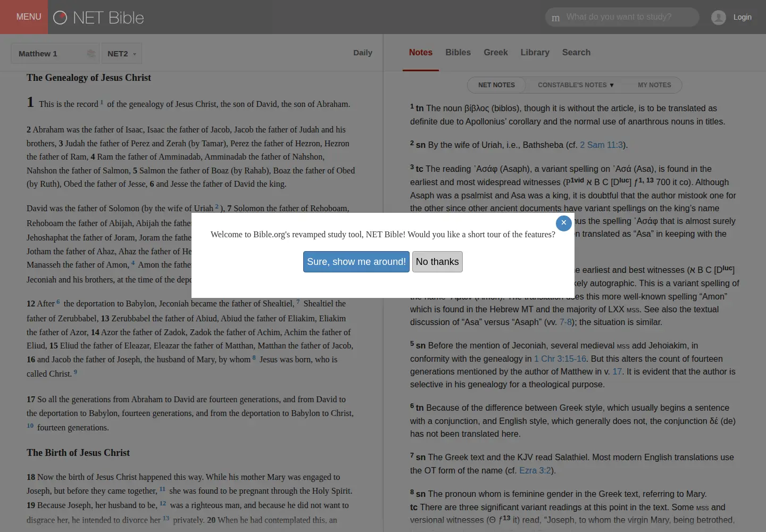Switch to the Library tab

coord(535,52)
